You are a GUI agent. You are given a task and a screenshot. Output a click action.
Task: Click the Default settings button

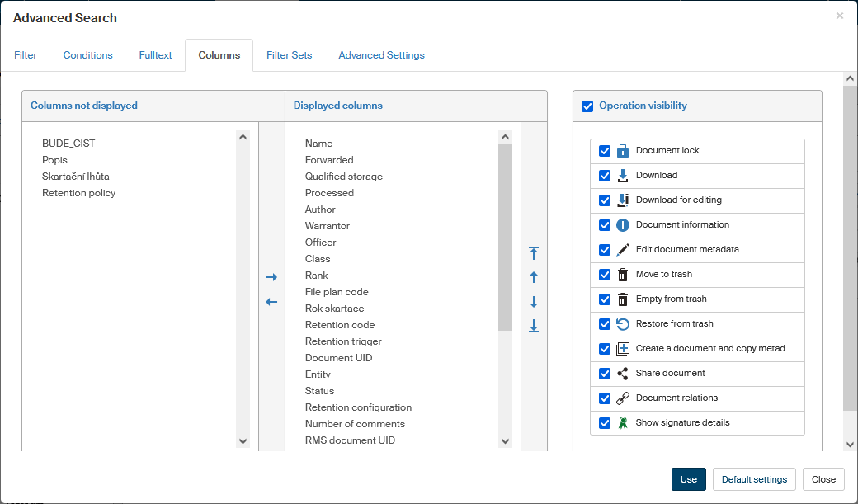click(754, 479)
